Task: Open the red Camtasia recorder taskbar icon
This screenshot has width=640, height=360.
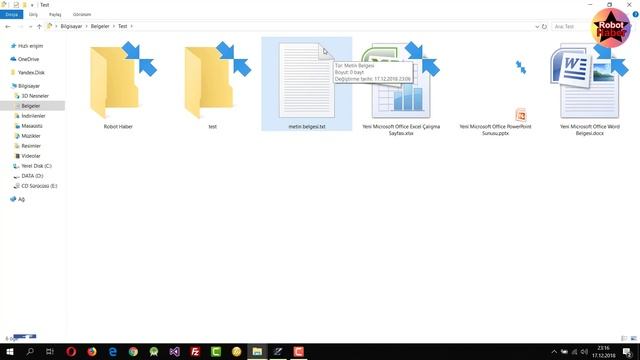Action: coord(298,351)
